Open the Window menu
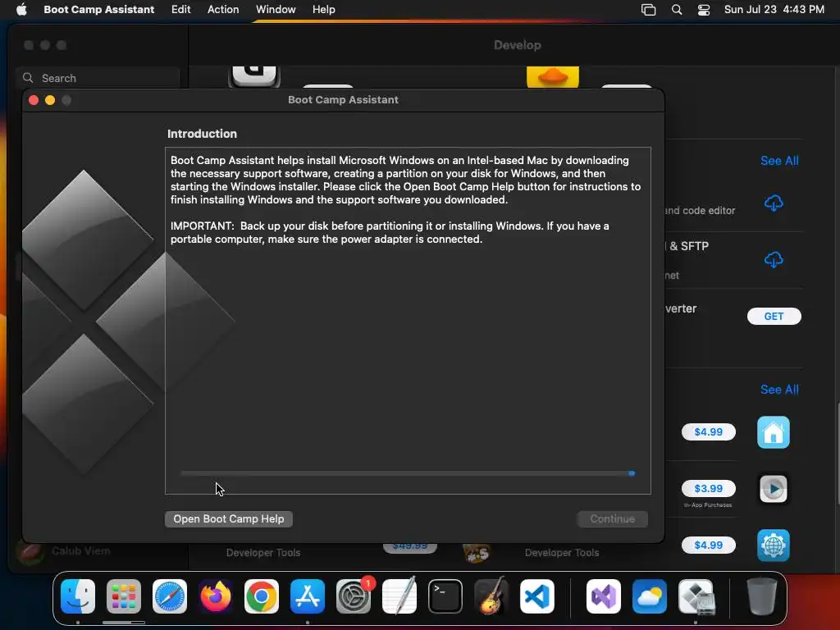The width and height of the screenshot is (840, 630). (x=276, y=9)
